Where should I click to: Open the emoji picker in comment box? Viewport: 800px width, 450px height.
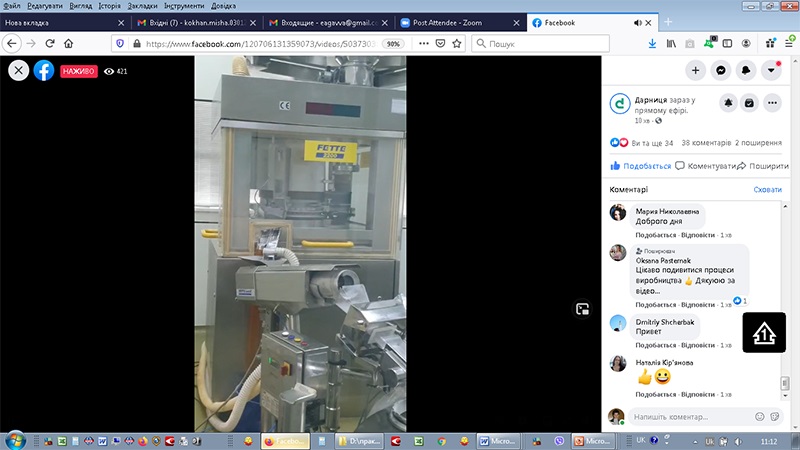[760, 417]
